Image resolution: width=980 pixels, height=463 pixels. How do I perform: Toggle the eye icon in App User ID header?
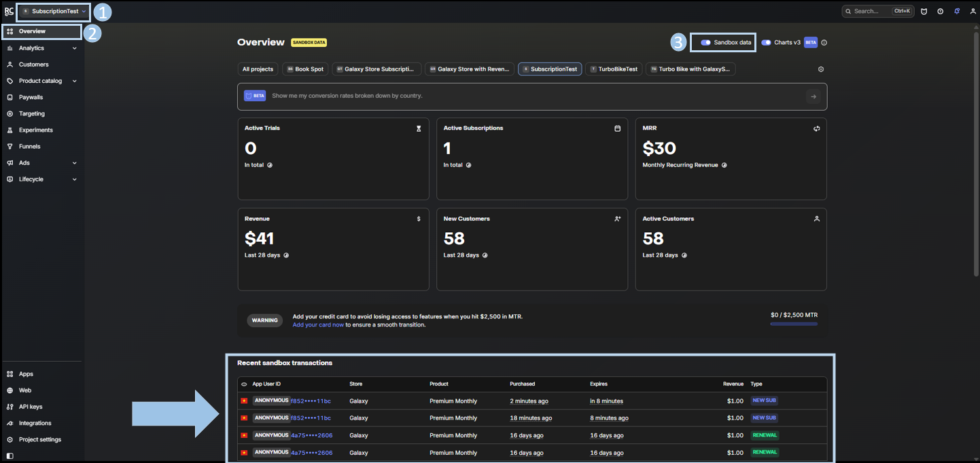click(x=244, y=384)
